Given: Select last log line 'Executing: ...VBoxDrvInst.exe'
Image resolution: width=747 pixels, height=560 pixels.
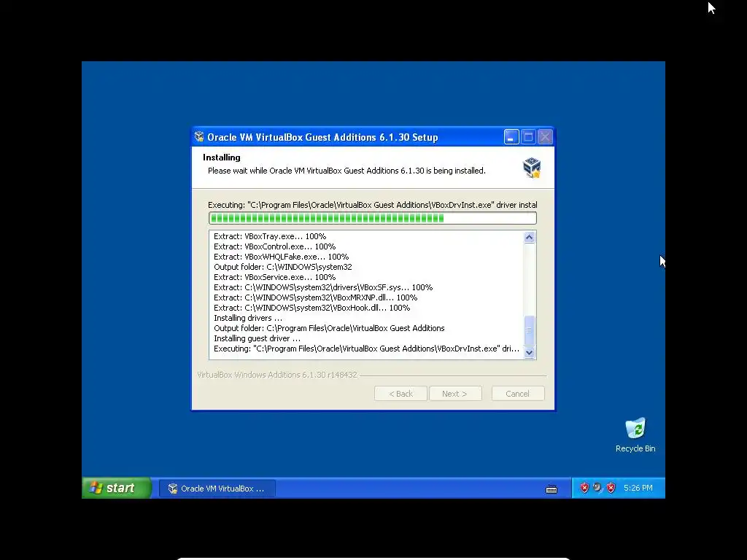Looking at the screenshot, I should tap(366, 349).
